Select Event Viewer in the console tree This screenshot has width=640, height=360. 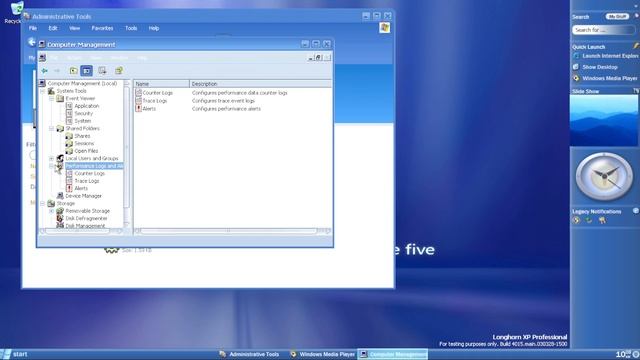pos(80,98)
